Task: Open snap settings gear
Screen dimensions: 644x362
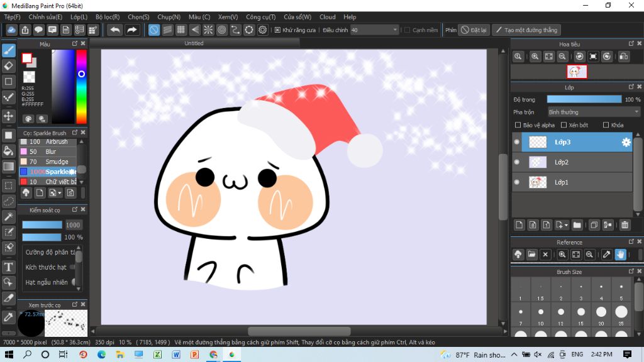Action: tap(262, 30)
